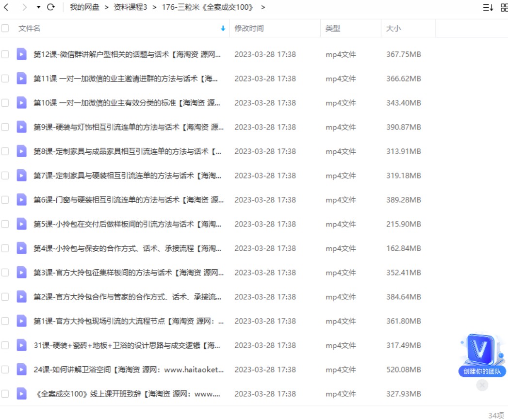Screen dimensions: 508x420
Task: Tick the checkbox for 24课 file
Action: [x=5, y=370]
